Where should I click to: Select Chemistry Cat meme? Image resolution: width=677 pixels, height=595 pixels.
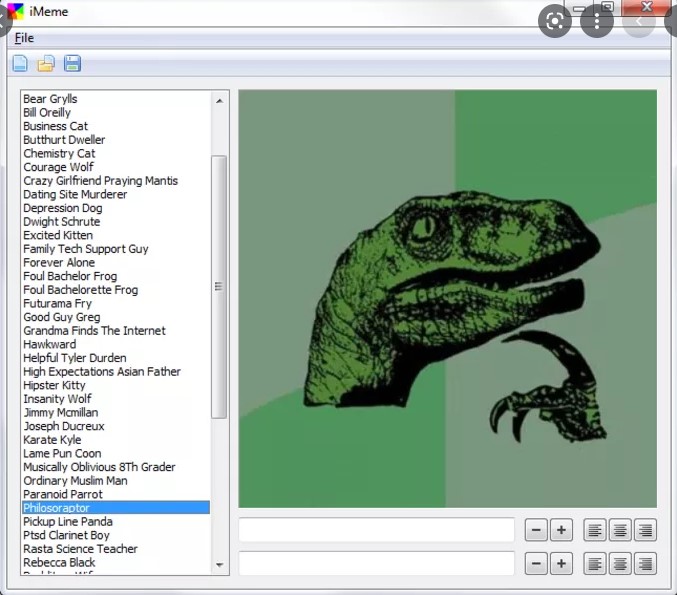point(59,153)
